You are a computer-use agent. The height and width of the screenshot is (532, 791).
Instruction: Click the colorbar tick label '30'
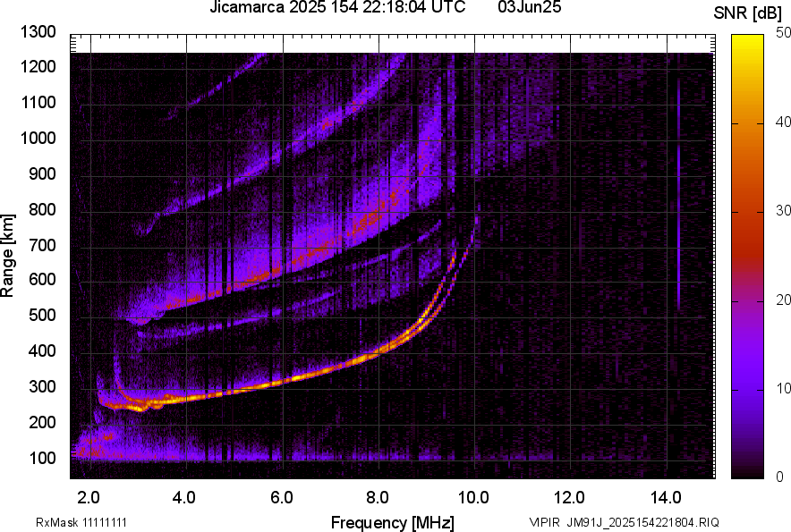pos(784,210)
